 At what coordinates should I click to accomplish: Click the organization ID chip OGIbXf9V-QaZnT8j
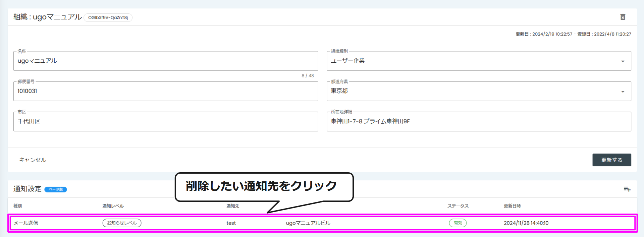pos(108,17)
